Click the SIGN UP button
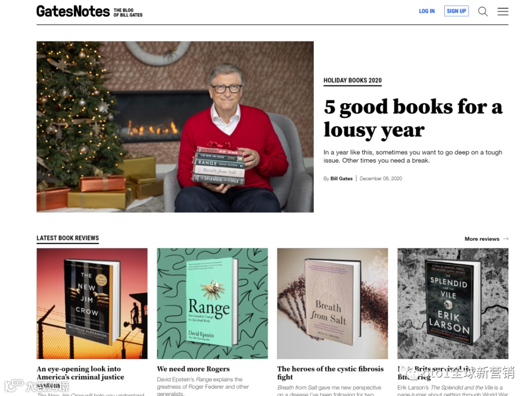This screenshot has height=396, width=532. pyautogui.click(x=456, y=11)
